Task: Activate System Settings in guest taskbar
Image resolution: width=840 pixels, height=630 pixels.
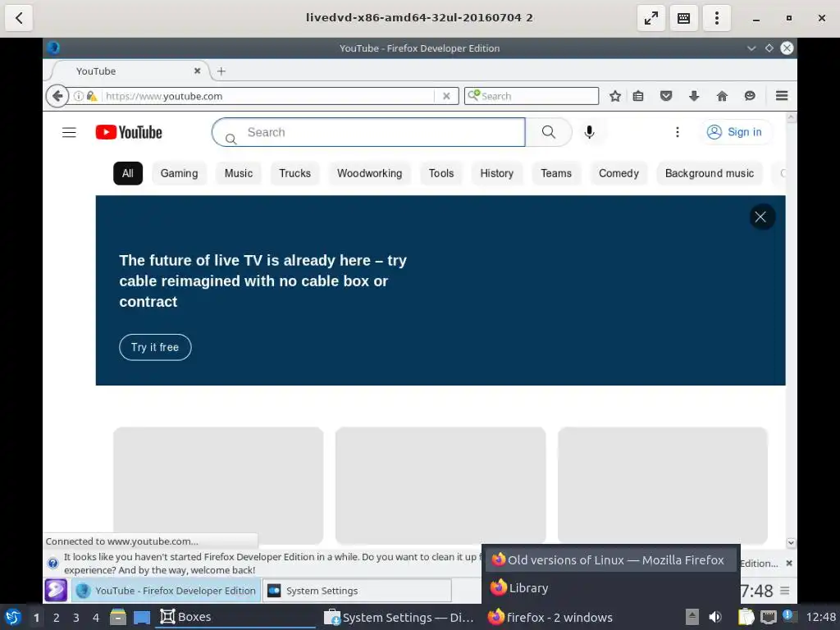Action: 357,591
